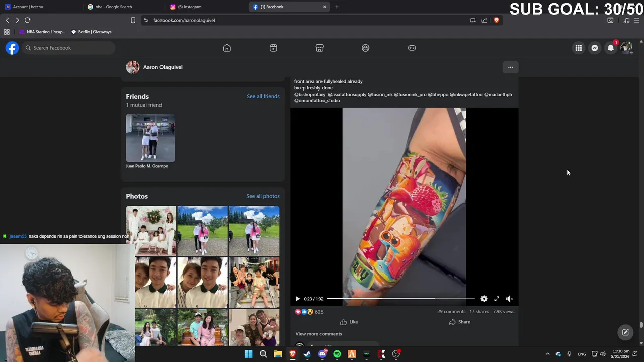This screenshot has height=362, width=644.
Task: Share the video post
Action: pos(459,322)
